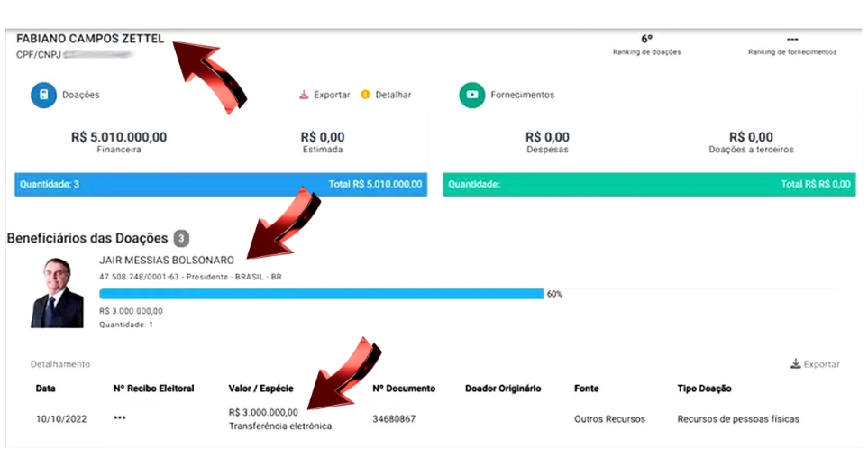
Task: Click the beneficiaries count badge showing 3
Action: [x=181, y=239]
